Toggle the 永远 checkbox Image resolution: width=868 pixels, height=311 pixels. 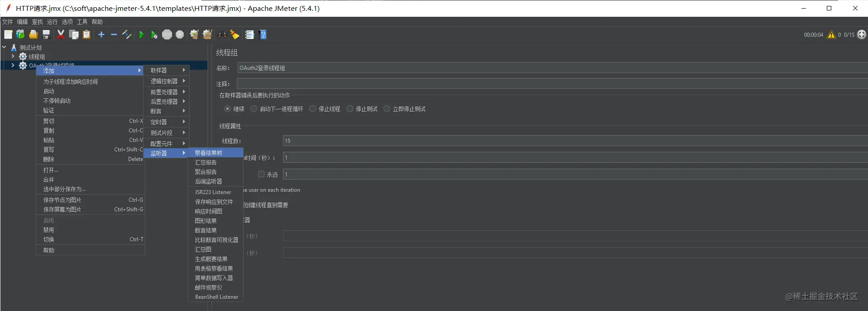(x=261, y=174)
